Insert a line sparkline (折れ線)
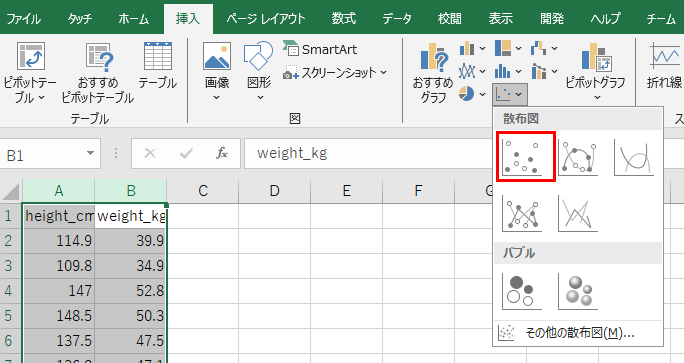Image resolution: width=684 pixels, height=363 pixels. point(664,65)
